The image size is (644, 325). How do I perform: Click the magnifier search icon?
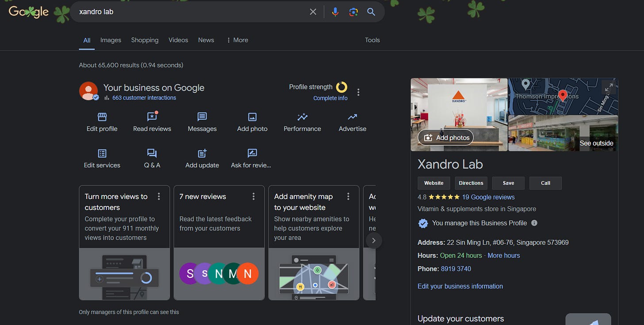(x=371, y=12)
